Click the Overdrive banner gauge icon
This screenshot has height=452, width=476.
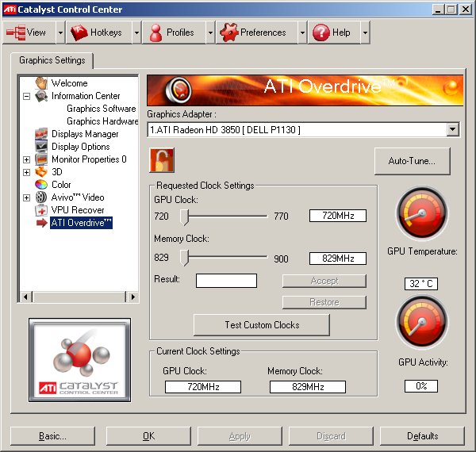click(178, 90)
